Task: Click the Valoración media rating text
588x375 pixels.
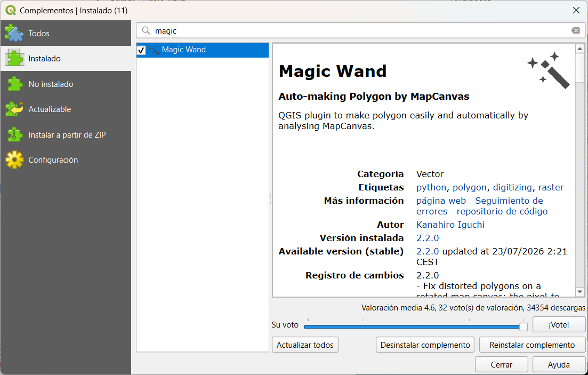Action: click(473, 308)
